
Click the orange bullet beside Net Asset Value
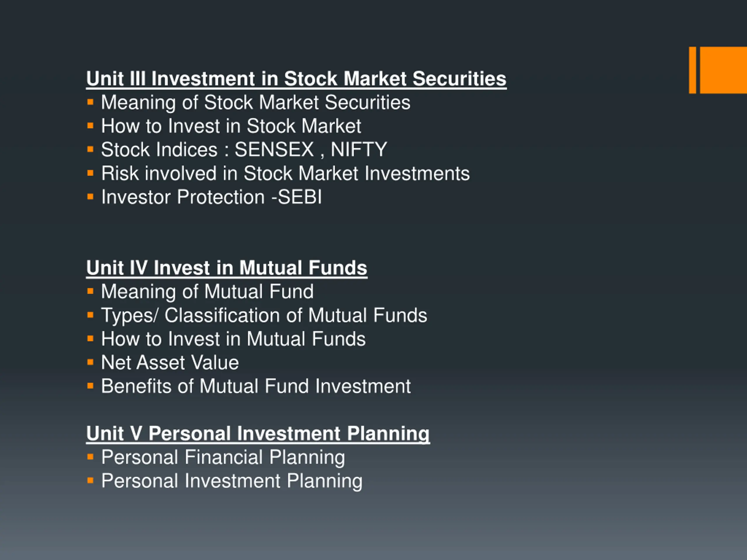90,363
